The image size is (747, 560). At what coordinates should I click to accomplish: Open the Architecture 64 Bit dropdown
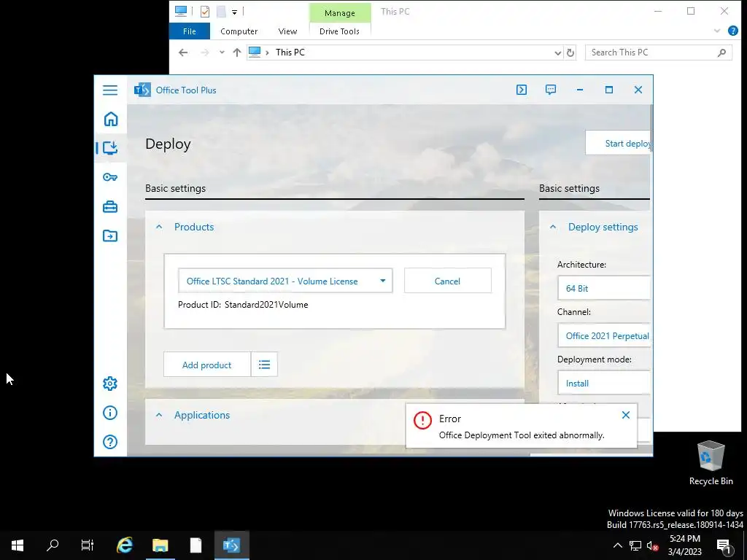pos(603,288)
